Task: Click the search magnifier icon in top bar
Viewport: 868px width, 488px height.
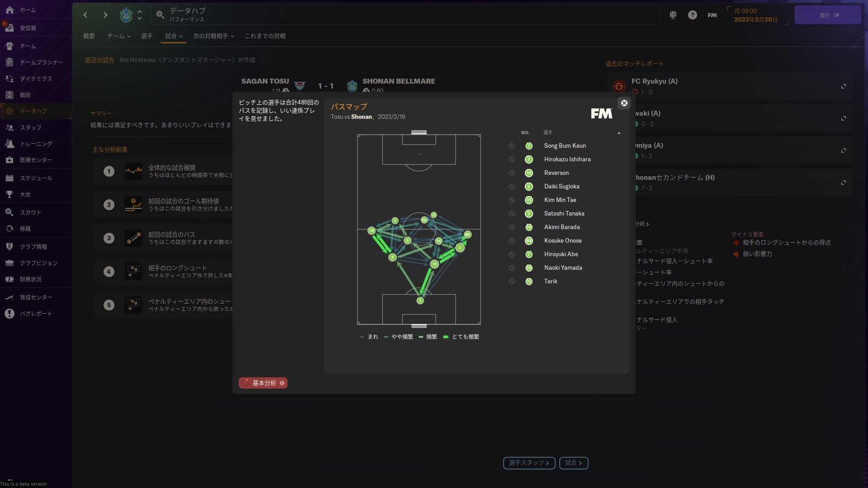Action: [x=160, y=15]
